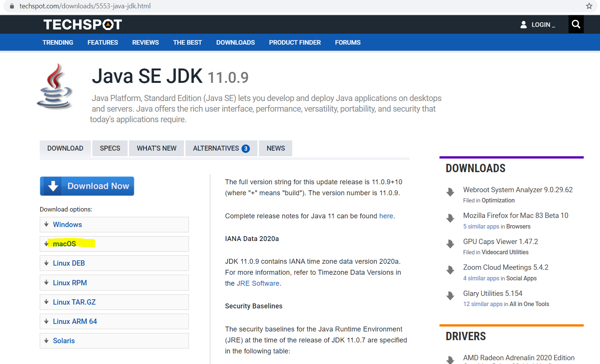
Task: Click '4 similar apps' link under Zoom
Action: tap(481, 278)
